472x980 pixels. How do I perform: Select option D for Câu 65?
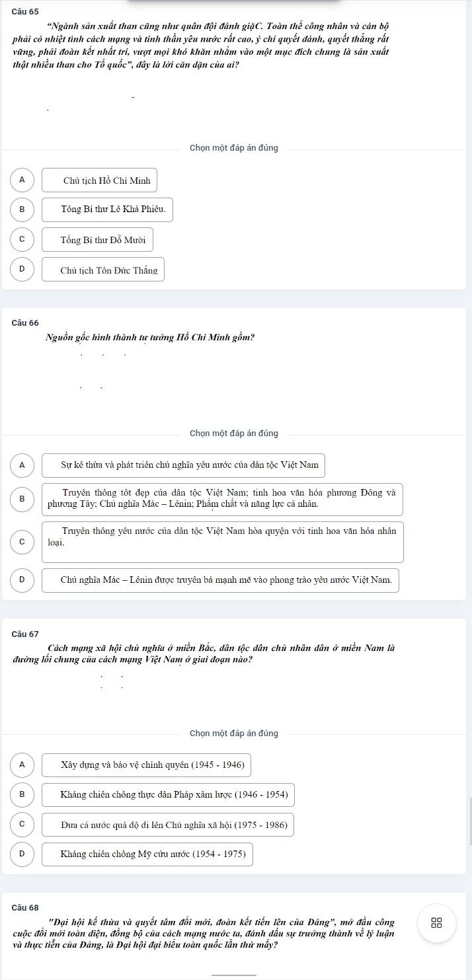[x=22, y=269]
